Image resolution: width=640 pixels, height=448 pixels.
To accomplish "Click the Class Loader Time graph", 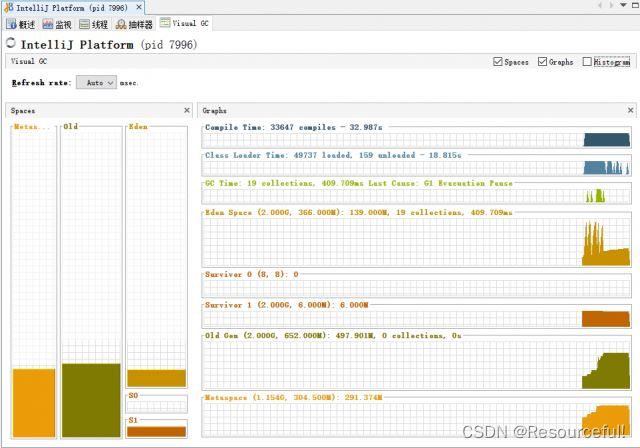I will click(x=416, y=168).
